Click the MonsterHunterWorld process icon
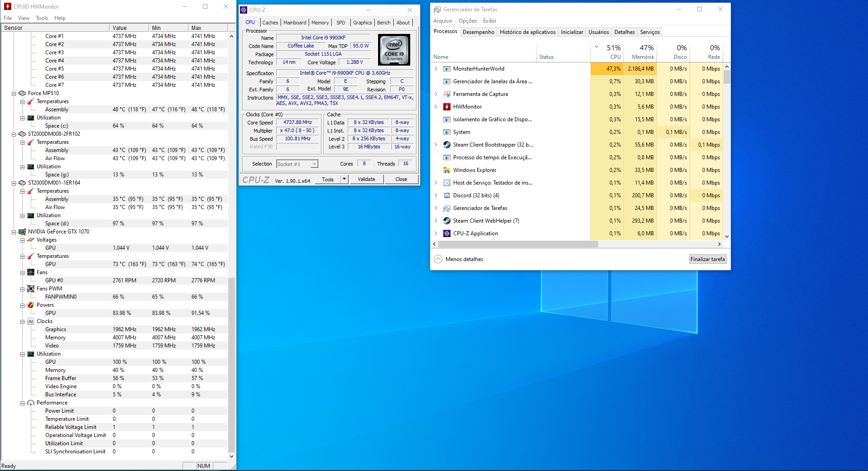This screenshot has width=868, height=471. point(446,69)
